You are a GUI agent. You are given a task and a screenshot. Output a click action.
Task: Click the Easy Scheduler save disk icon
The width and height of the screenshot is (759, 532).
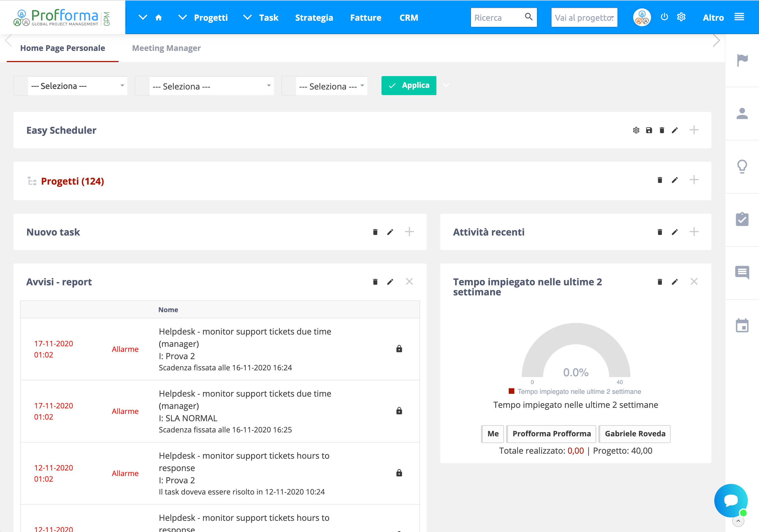(649, 130)
